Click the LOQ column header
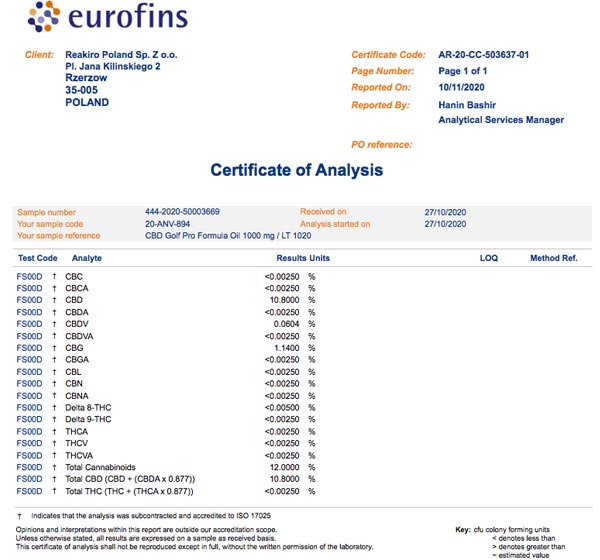 point(489,258)
